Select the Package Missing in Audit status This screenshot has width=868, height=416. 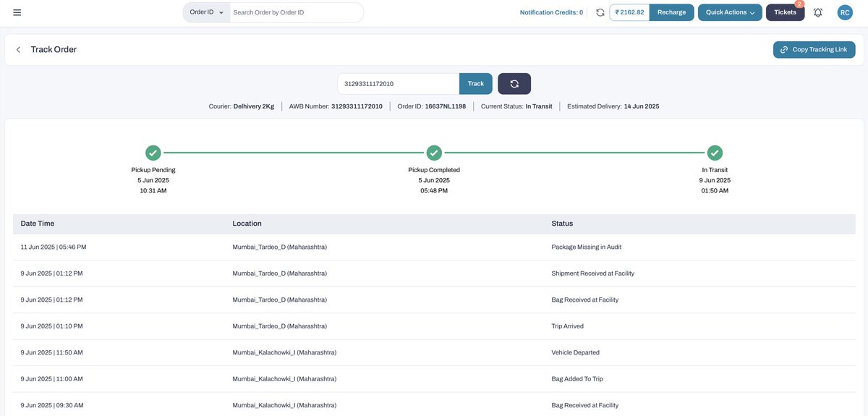(587, 247)
